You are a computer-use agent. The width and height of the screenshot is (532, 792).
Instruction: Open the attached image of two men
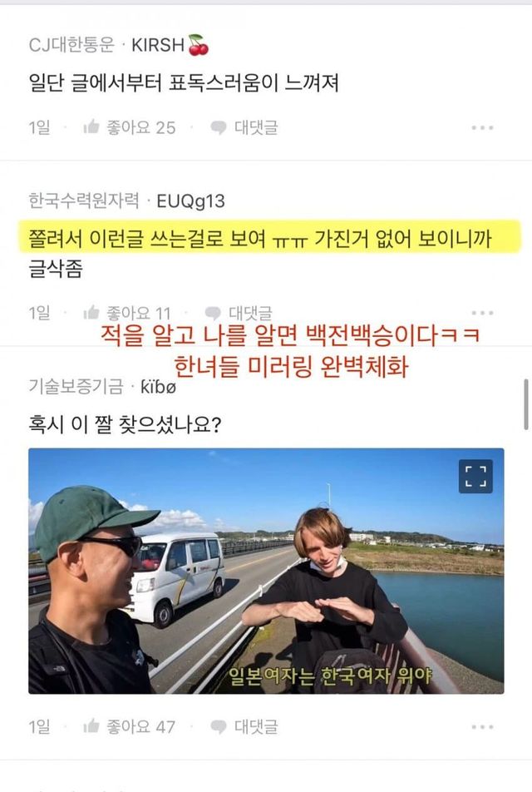tap(266, 571)
